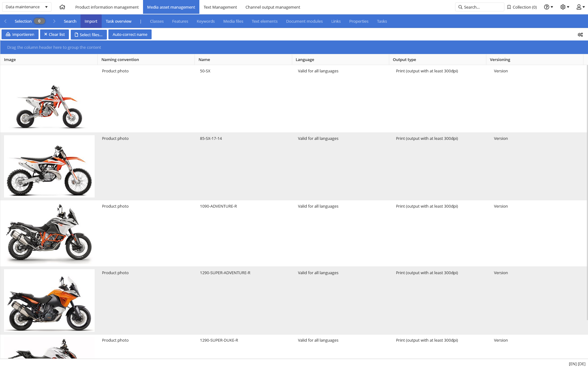Open the Text elements tab
Viewport: 588px width, 368px height.
pyautogui.click(x=265, y=21)
